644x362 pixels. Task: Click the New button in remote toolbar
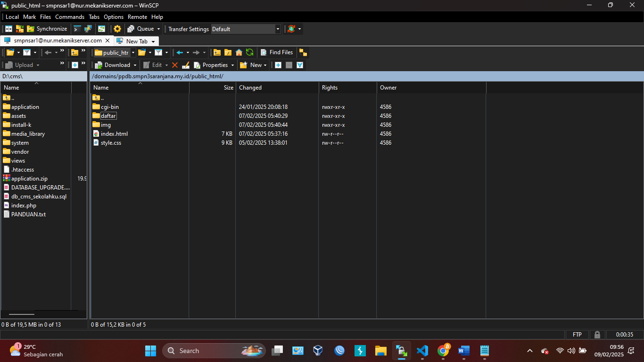[x=251, y=65]
